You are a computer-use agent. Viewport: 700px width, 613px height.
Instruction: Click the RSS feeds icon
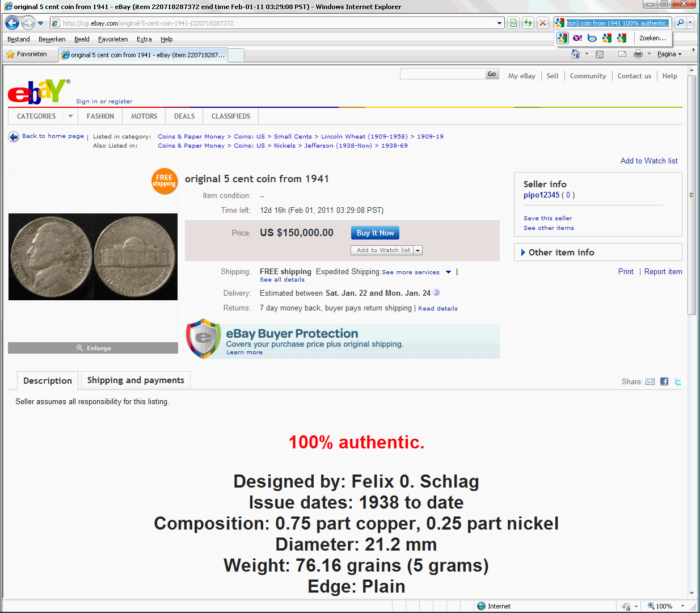(600, 54)
